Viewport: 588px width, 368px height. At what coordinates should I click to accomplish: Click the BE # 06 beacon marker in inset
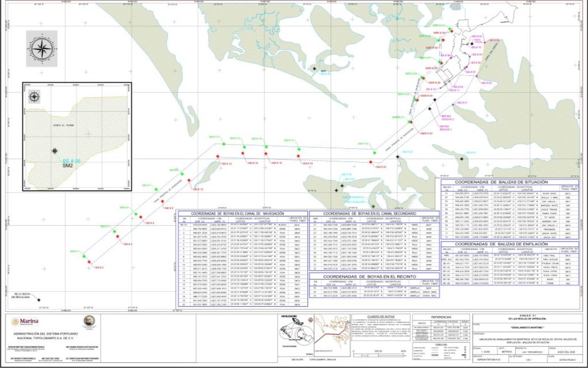[54, 150]
